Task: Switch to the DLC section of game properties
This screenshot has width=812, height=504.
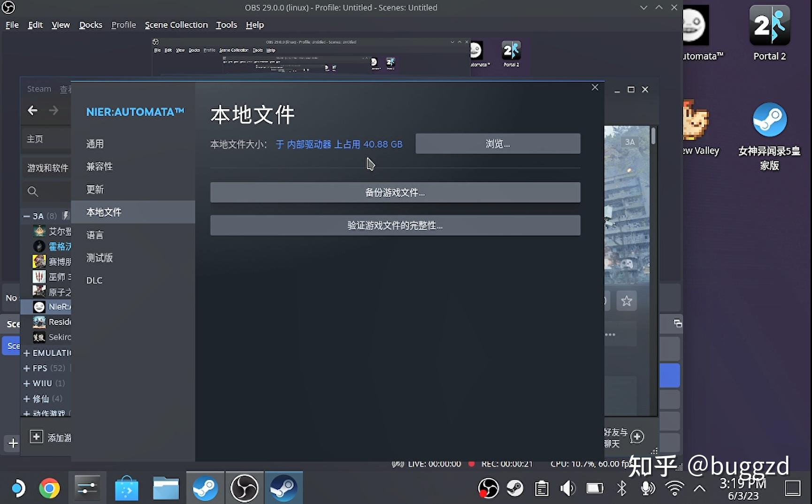Action: click(x=94, y=280)
